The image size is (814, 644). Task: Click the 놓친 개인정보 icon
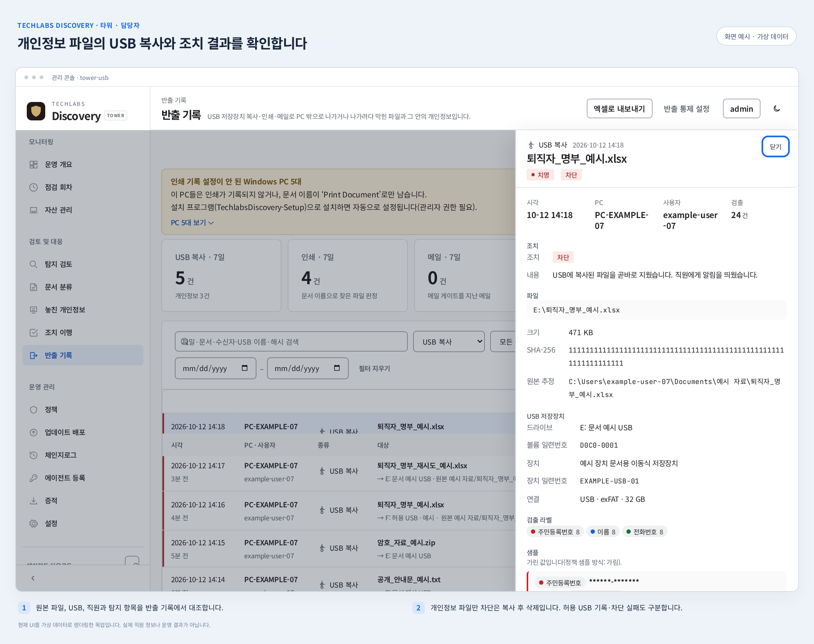point(34,310)
